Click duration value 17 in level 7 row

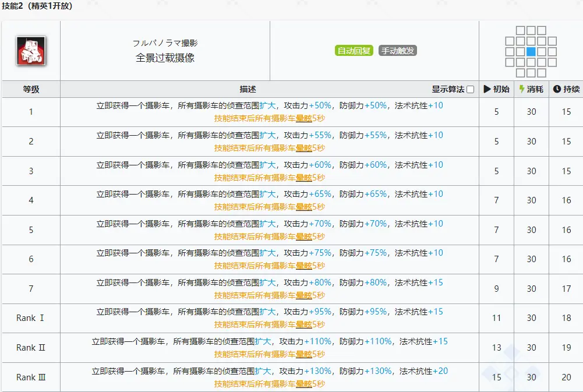[x=566, y=288]
